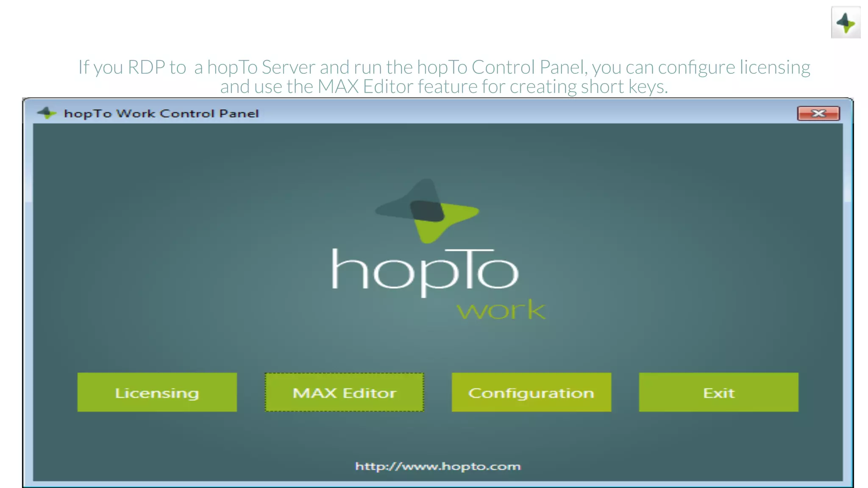Launch the MAX Editor
868x488 pixels.
pyautogui.click(x=344, y=392)
